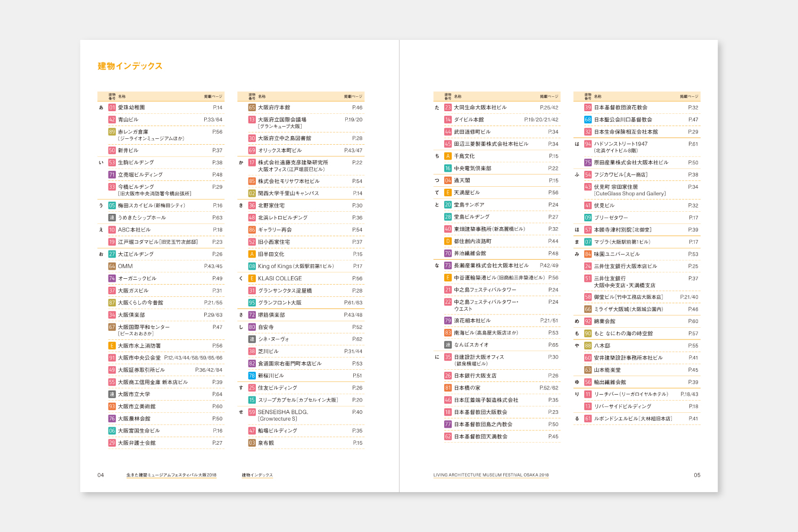Click the 中之島フェスティバルタワー・ウエスト entry name
Image resolution: width=798 pixels, height=532 pixels.
[486, 305]
